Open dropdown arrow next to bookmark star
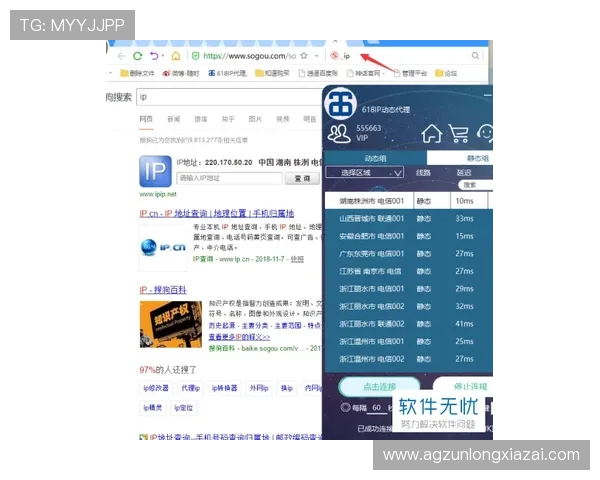The image size is (600, 480). (317, 56)
